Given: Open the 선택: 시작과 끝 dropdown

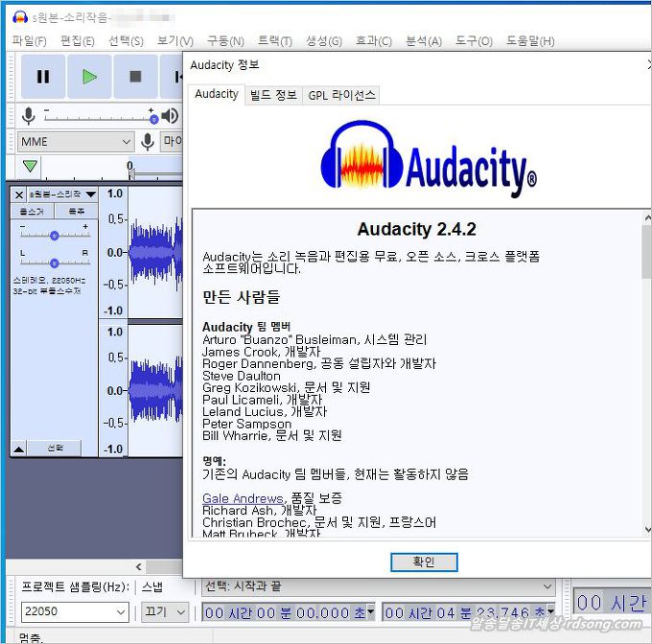Looking at the screenshot, I should 379,586.
